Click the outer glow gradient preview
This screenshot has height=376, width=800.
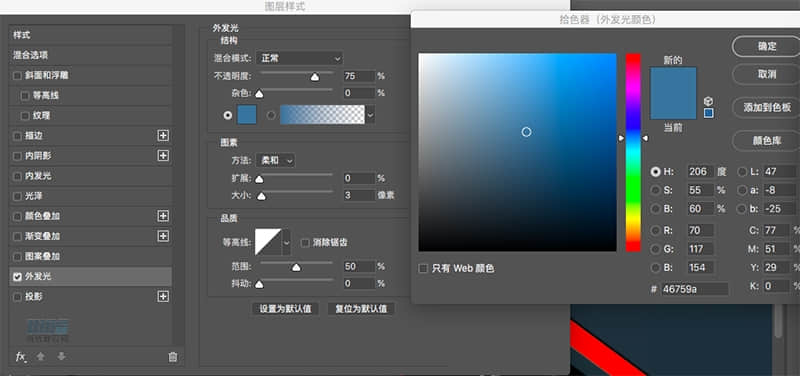[322, 115]
